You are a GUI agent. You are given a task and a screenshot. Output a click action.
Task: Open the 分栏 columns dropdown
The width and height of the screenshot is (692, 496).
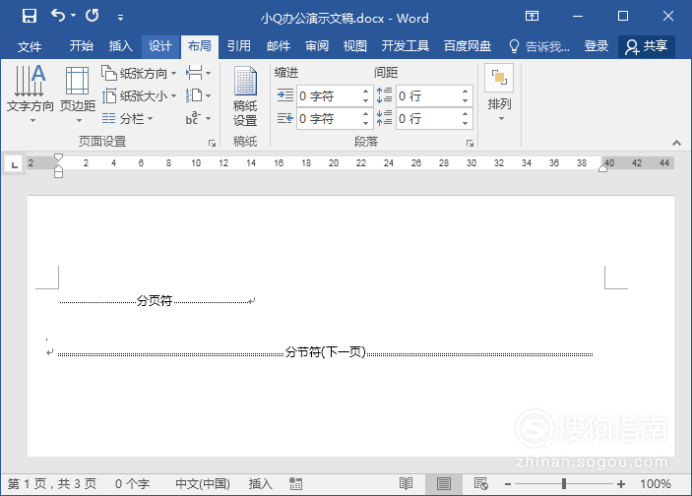[127, 118]
